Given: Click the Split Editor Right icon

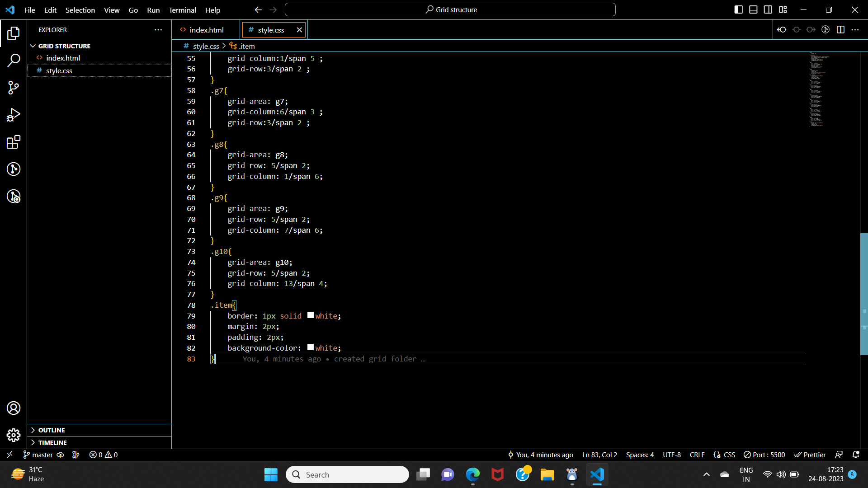Looking at the screenshot, I should pos(840,30).
